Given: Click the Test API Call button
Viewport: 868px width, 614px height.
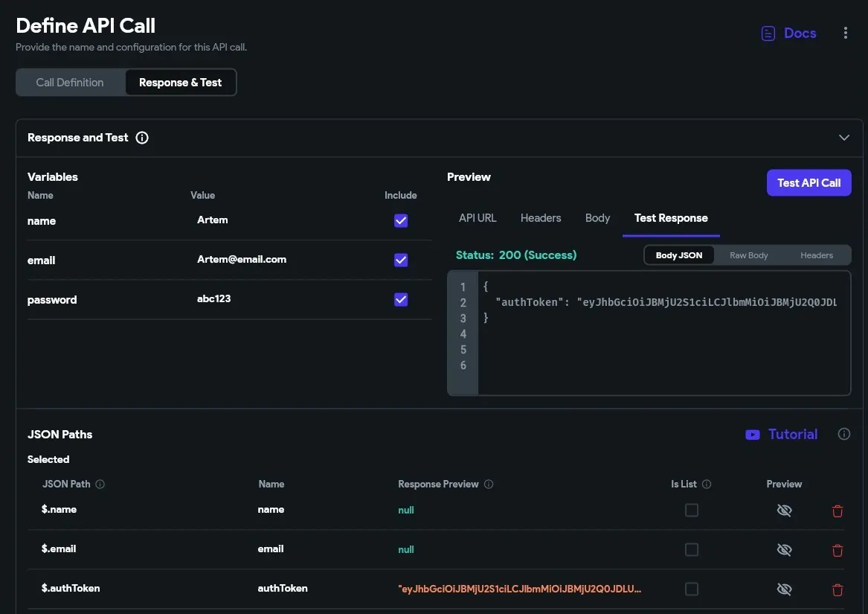Looking at the screenshot, I should click(808, 183).
